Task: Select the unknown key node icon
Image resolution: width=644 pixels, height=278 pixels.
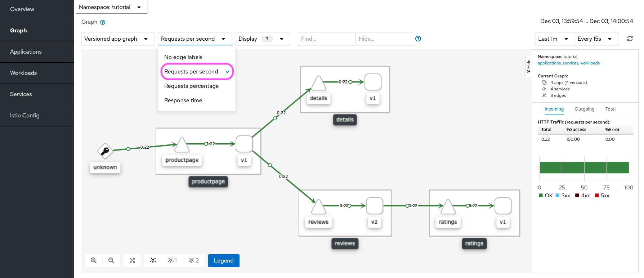Action: tap(105, 151)
